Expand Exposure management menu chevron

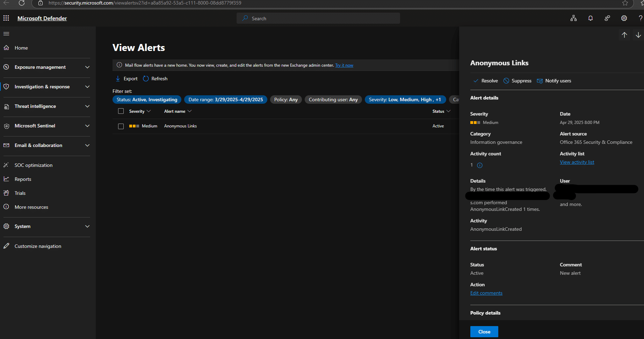coord(87,67)
